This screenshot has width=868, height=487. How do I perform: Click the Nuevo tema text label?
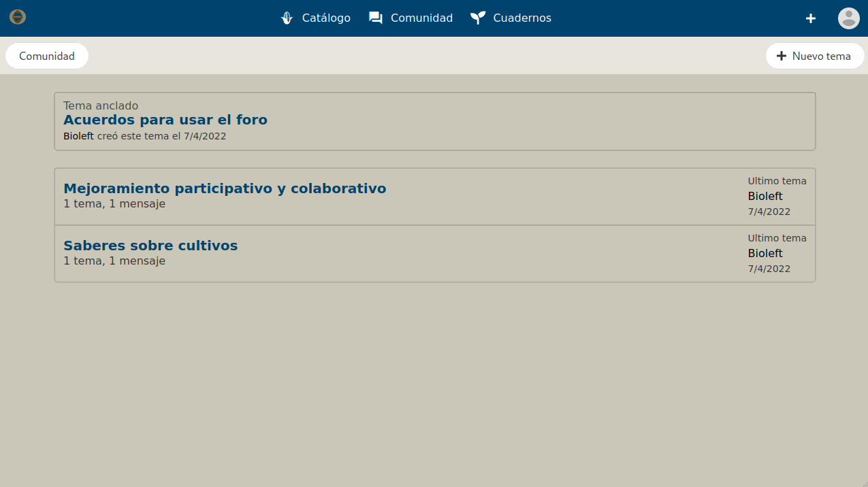[x=821, y=56]
